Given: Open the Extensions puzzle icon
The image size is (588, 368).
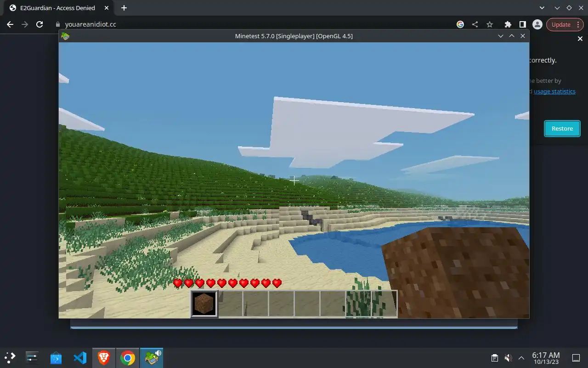Looking at the screenshot, I should [508, 24].
